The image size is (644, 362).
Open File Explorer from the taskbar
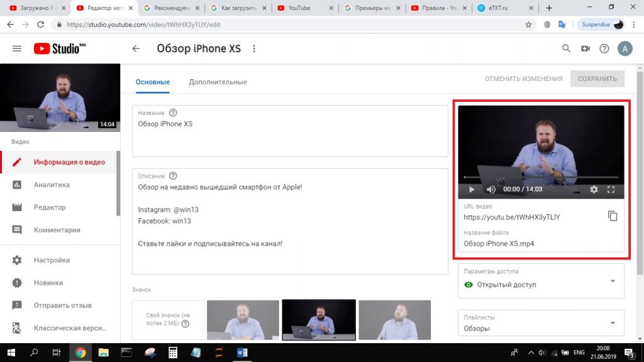tap(104, 353)
